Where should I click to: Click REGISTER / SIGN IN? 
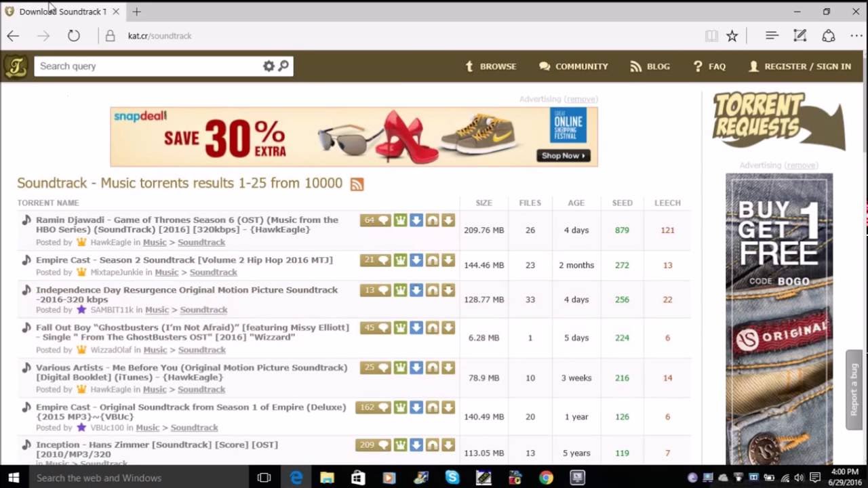pyautogui.click(x=800, y=66)
